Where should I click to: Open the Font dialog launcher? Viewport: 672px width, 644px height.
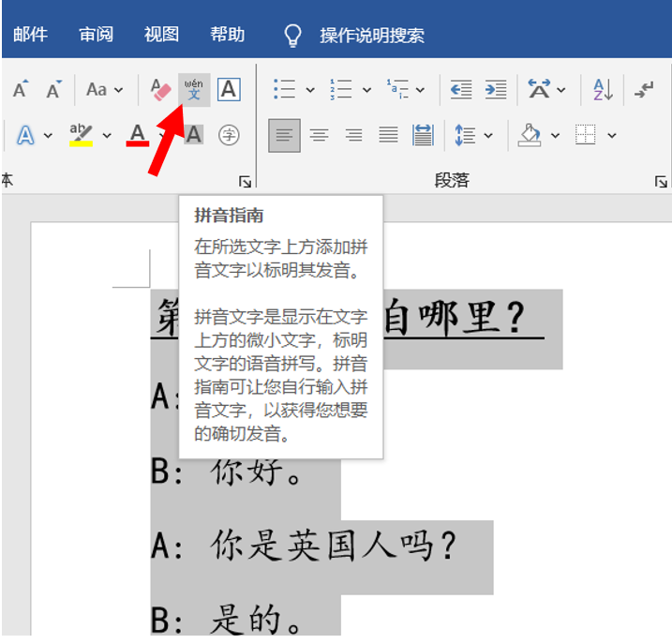pos(246,182)
